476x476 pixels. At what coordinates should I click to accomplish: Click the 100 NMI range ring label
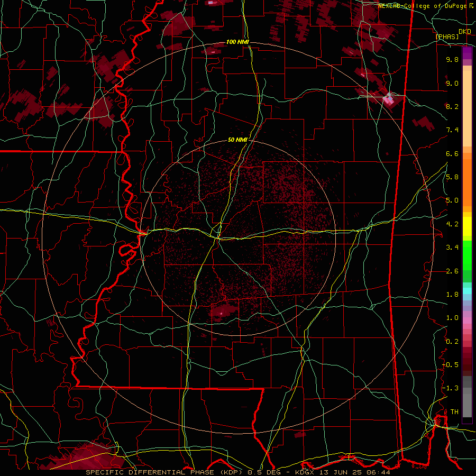point(237,42)
